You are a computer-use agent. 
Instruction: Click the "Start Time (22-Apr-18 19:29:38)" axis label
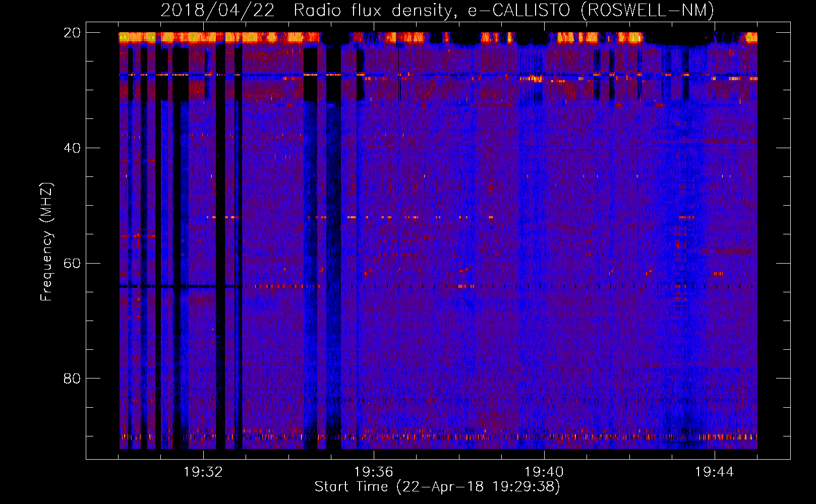437,487
